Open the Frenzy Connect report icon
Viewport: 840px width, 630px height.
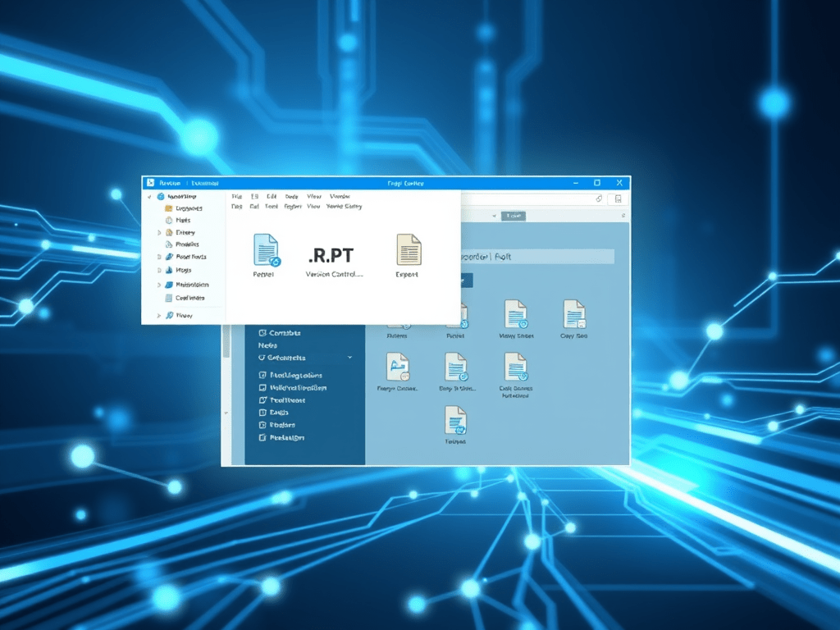pos(398,367)
